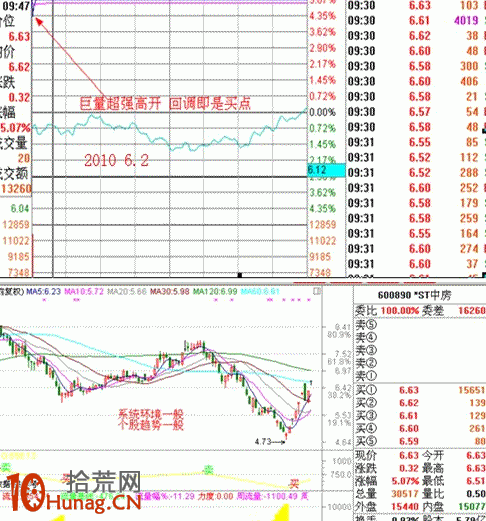Viewport: 486px width, 521px height.
Task: Click the 委比 100.00% value
Action: click(x=400, y=311)
